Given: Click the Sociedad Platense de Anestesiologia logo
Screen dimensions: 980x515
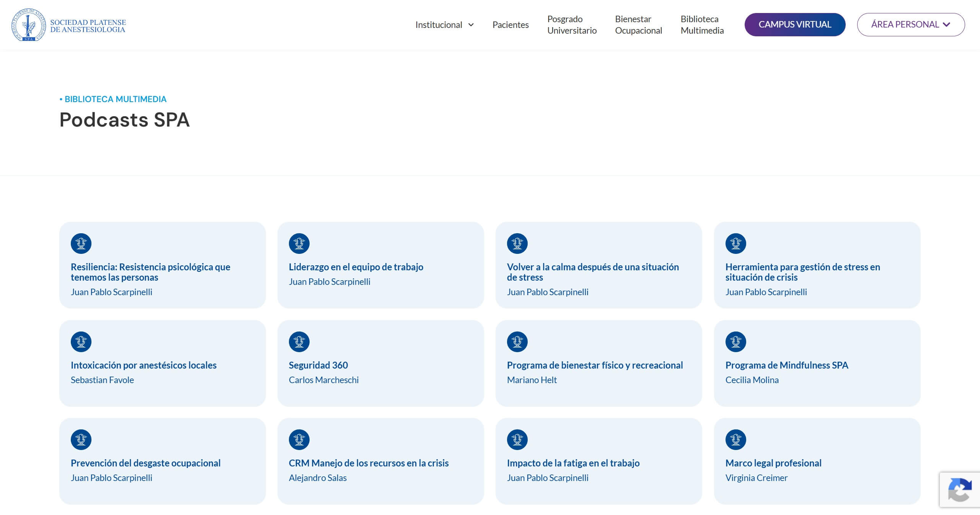Looking at the screenshot, I should 69,25.
